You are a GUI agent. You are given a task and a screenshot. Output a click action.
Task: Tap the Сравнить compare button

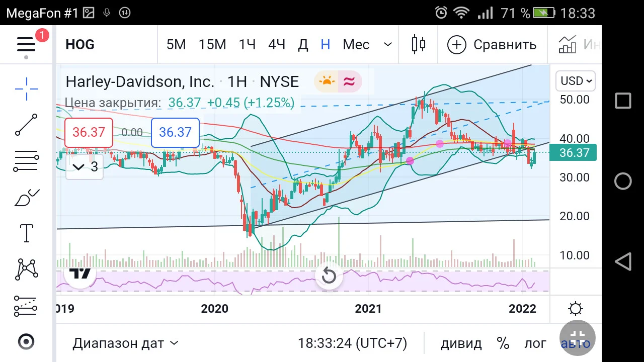pyautogui.click(x=492, y=45)
